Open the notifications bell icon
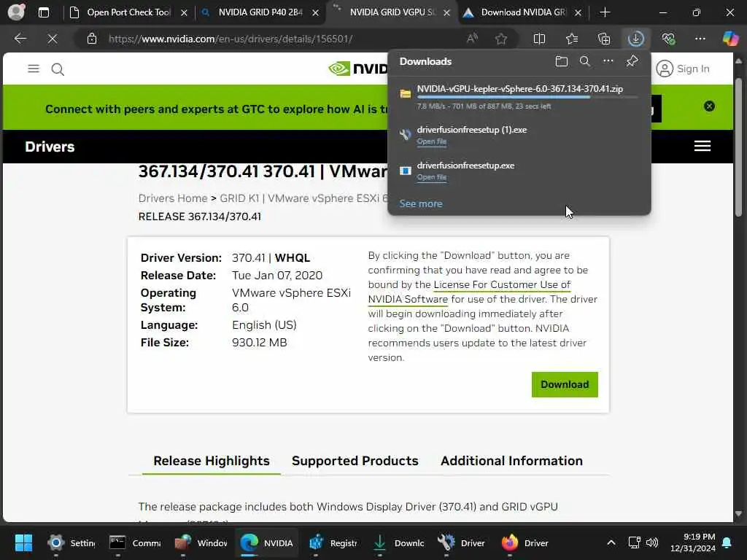This screenshot has height=560, width=747. 727,542
